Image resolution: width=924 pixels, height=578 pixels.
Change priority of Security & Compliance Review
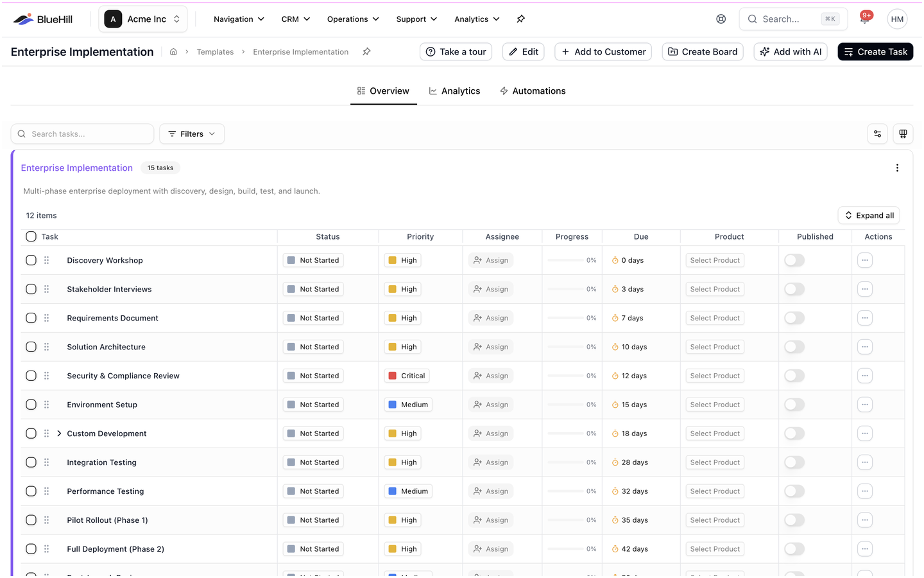[407, 376]
